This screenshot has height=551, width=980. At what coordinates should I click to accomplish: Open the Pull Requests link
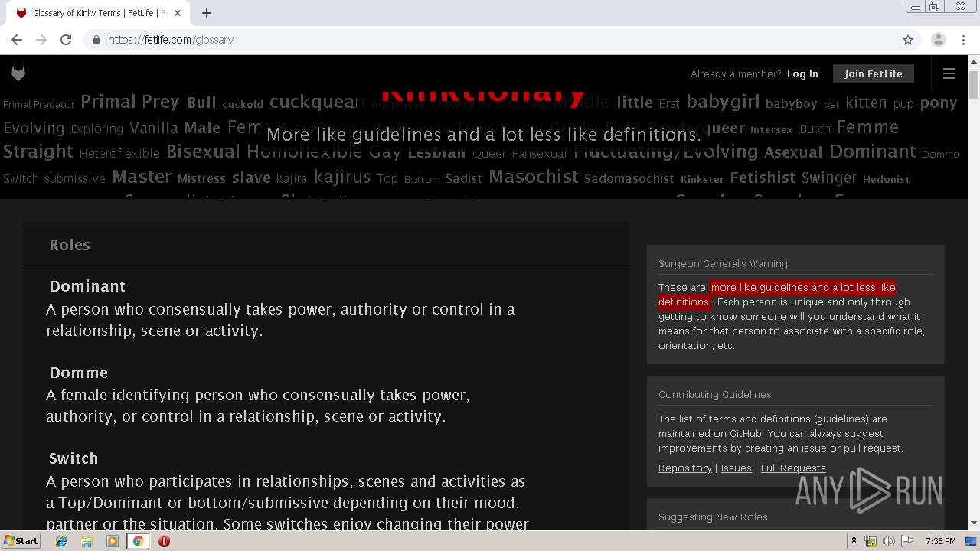[x=793, y=468]
